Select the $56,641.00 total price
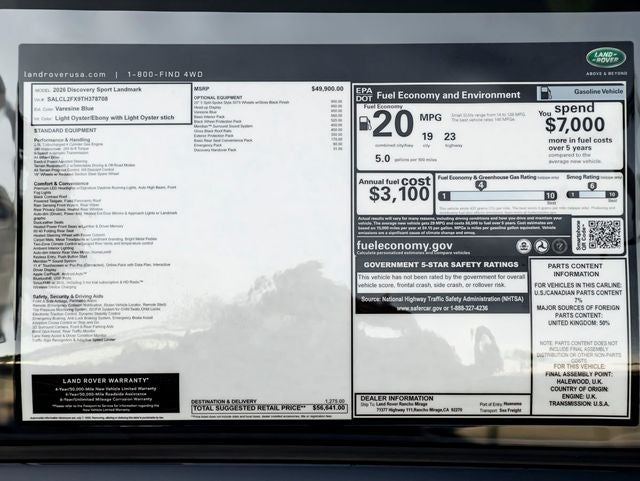The width and height of the screenshot is (640, 481). 329,408
